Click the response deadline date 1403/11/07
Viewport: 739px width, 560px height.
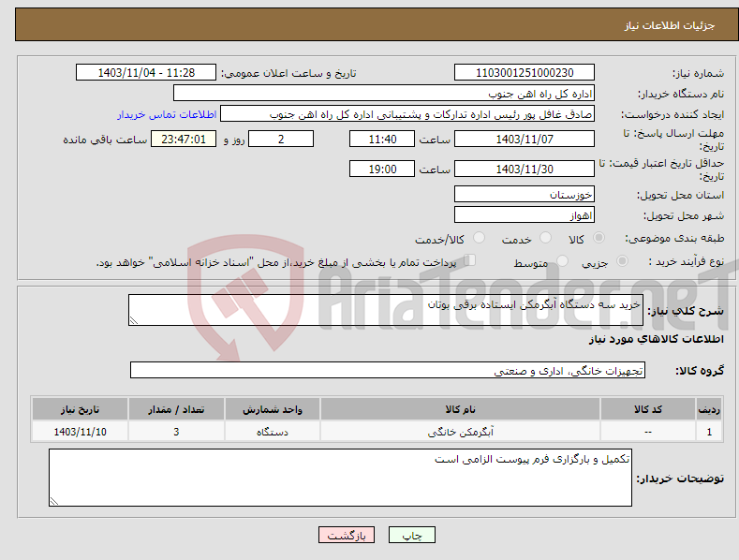tap(525, 139)
